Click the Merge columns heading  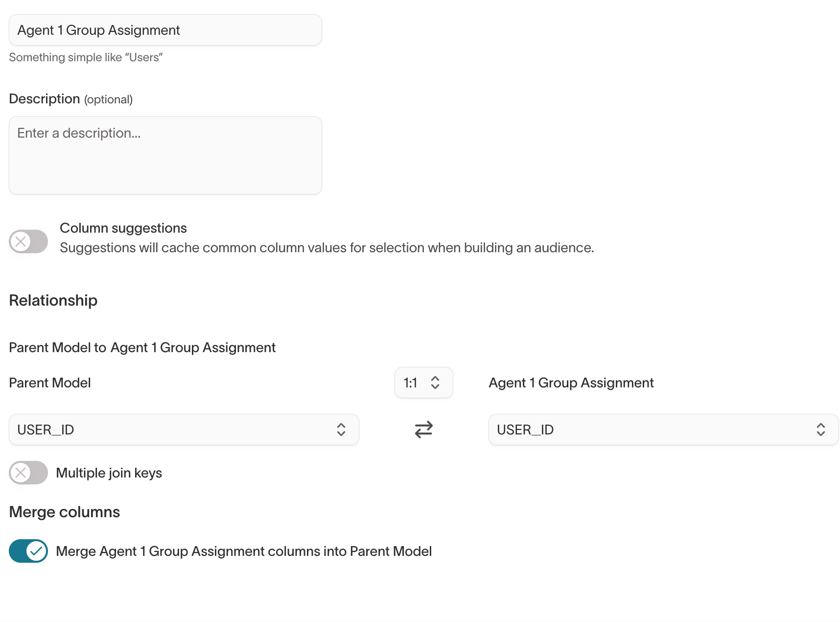pos(64,511)
